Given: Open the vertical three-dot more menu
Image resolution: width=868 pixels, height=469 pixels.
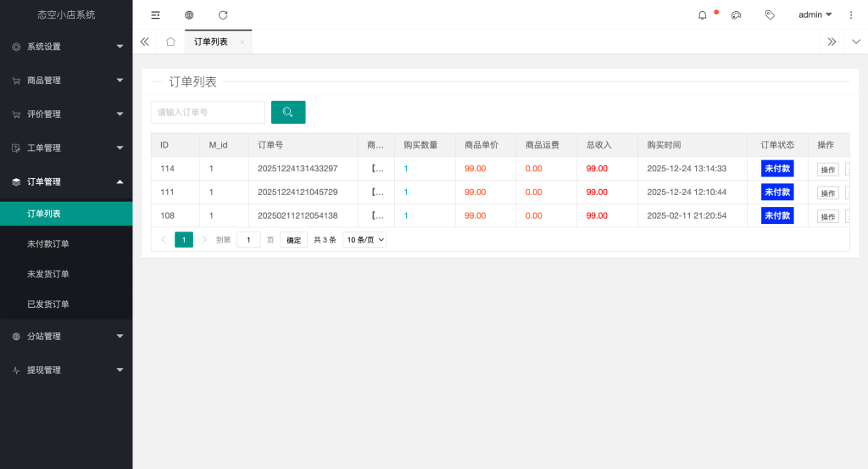Looking at the screenshot, I should [851, 14].
